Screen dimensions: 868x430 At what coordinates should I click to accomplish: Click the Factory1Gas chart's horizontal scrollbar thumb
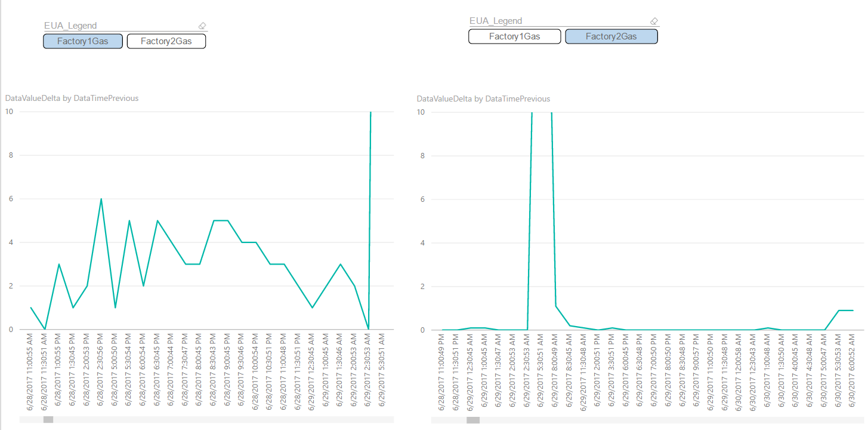48,420
